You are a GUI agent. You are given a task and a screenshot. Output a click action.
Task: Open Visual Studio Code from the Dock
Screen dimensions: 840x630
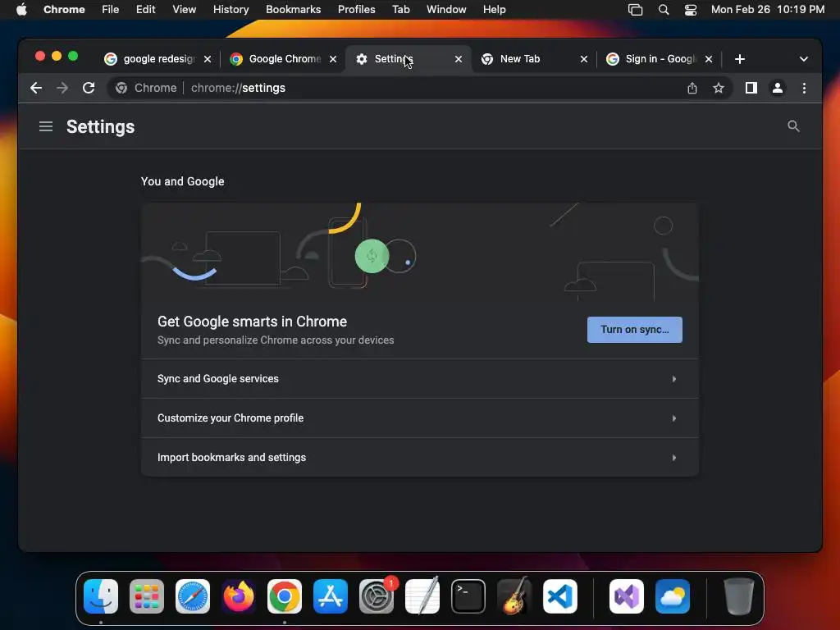[559, 596]
